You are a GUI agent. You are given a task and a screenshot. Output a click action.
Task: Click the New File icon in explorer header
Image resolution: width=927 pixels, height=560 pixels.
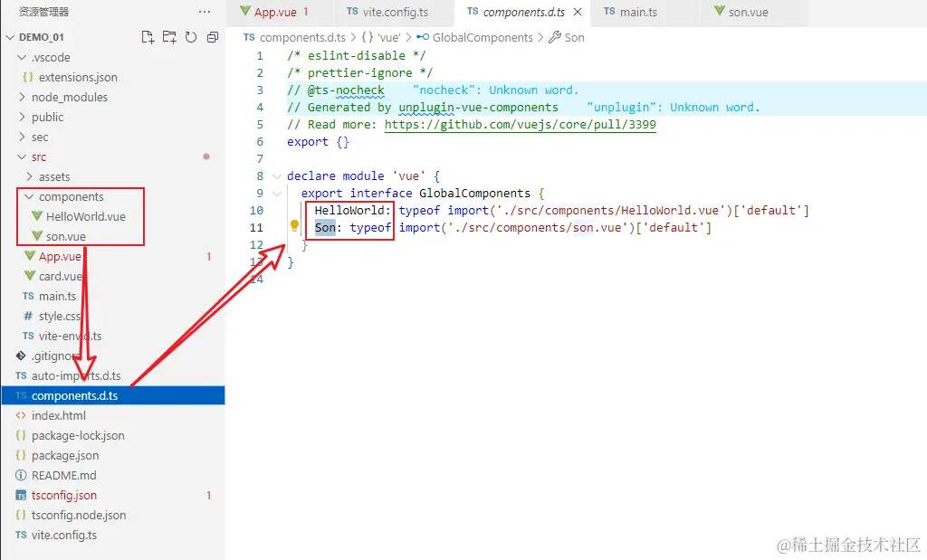coord(148,37)
